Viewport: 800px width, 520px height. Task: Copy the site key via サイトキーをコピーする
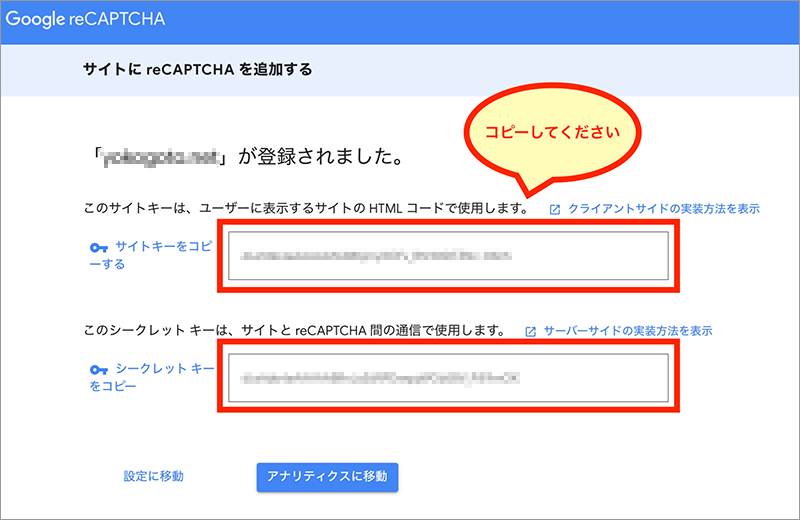(x=151, y=255)
